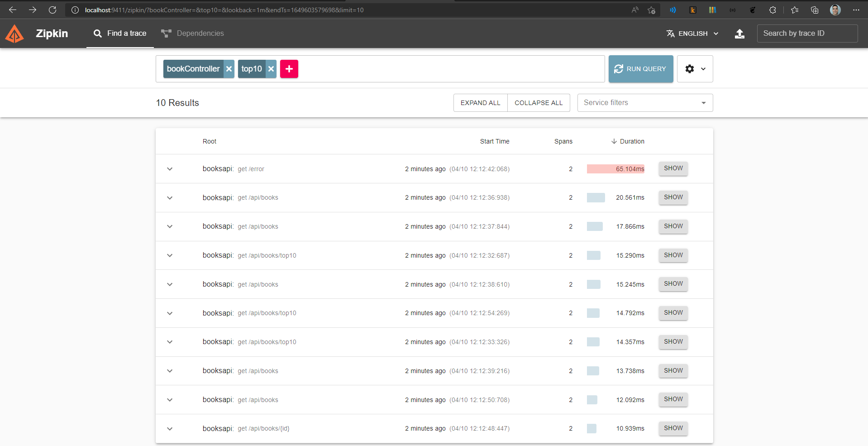Show the 15.290ms trace
868x446 pixels.
point(673,255)
